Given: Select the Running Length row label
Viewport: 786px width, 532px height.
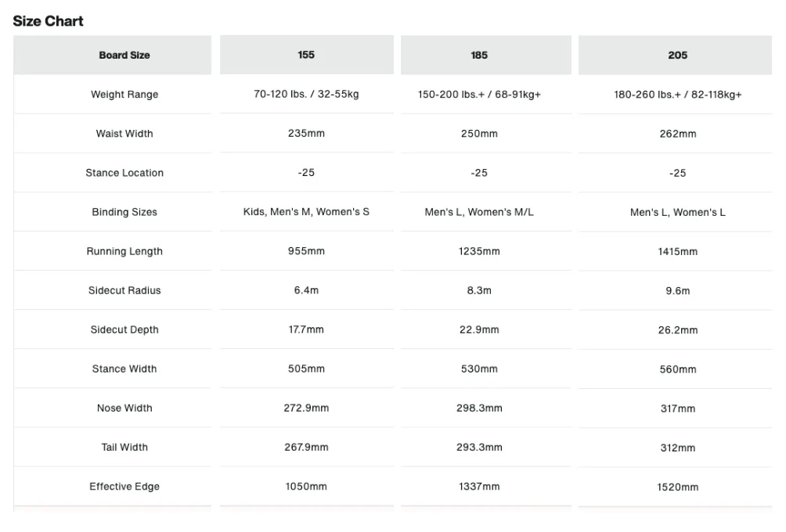Looking at the screenshot, I should [x=124, y=251].
